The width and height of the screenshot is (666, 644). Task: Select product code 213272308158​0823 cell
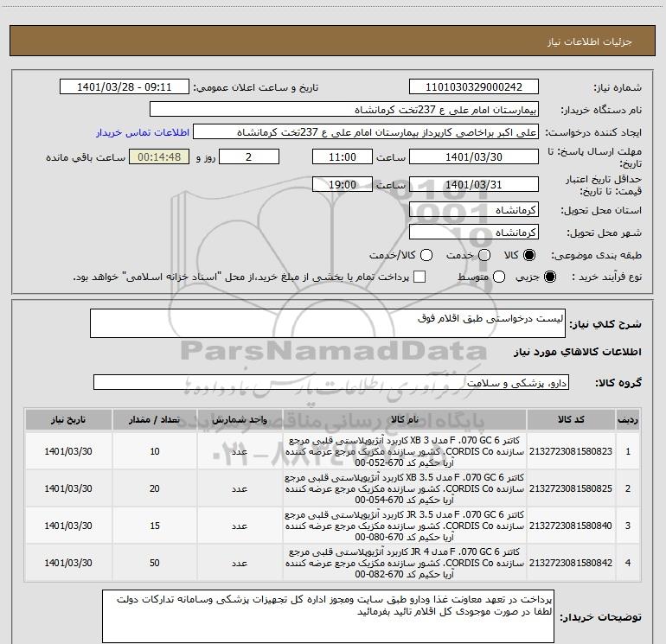click(571, 451)
